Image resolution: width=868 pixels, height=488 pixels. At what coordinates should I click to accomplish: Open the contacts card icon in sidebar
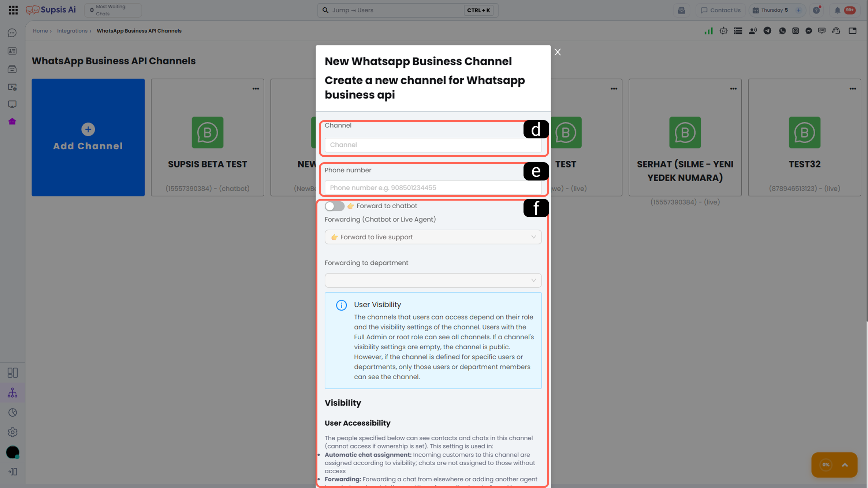pos(12,51)
